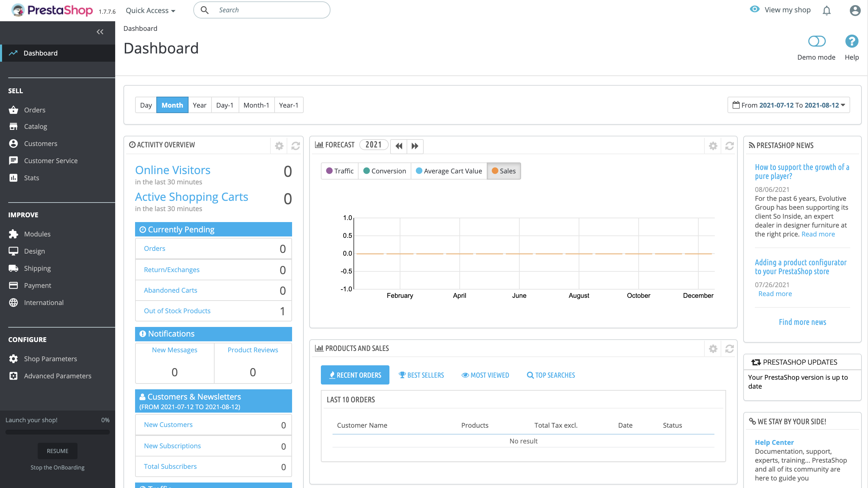This screenshot has width=868, height=488.
Task: Open product configurator news headline
Action: tap(800, 267)
